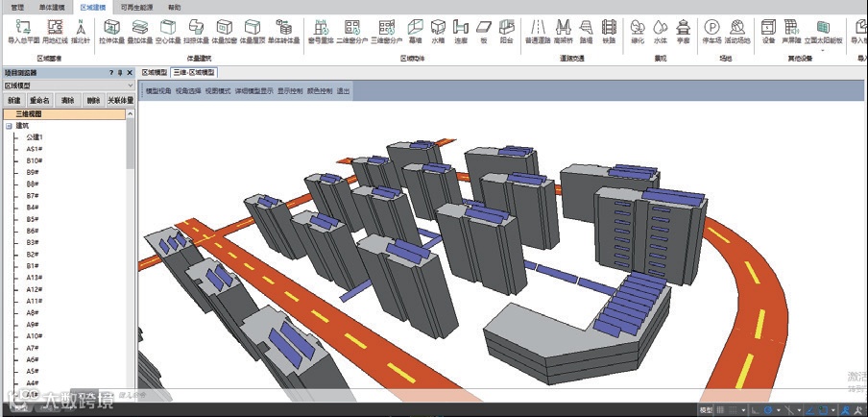The image size is (868, 417).
Task: Toggle 详细模型显示 detailed model display
Action: click(254, 91)
